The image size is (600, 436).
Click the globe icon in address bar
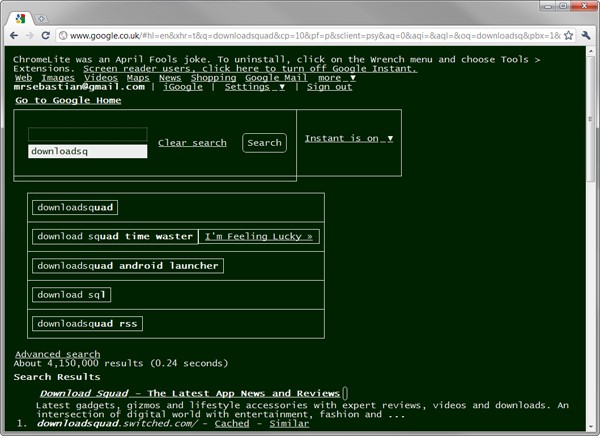click(x=63, y=36)
